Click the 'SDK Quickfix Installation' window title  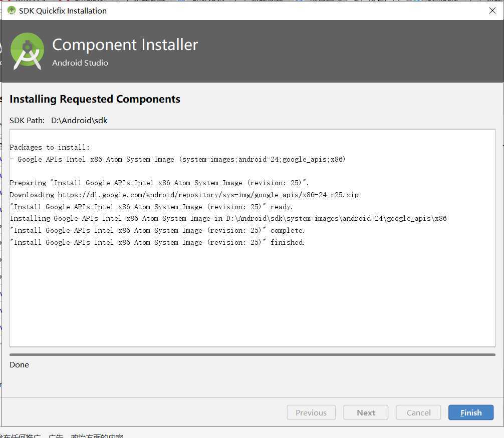pos(63,11)
